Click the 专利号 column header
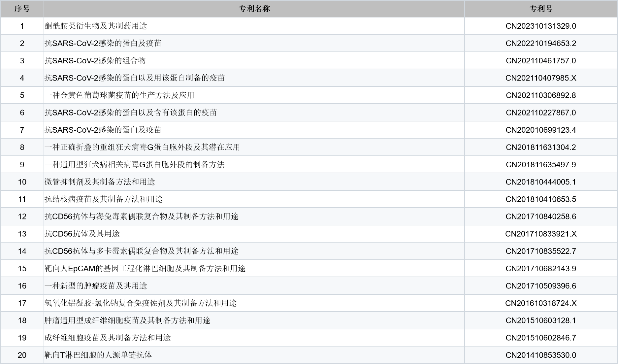Viewport: 618px width, 364px height. pos(541,9)
